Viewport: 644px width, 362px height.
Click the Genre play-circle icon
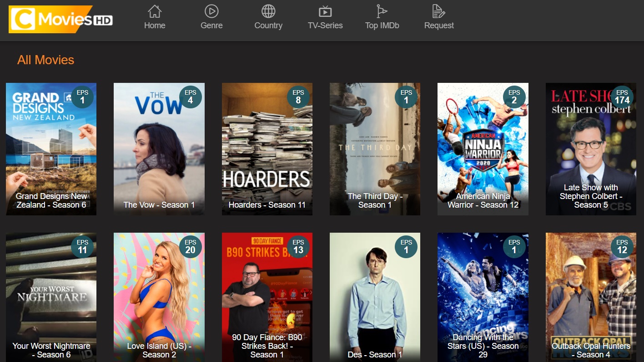tap(211, 11)
